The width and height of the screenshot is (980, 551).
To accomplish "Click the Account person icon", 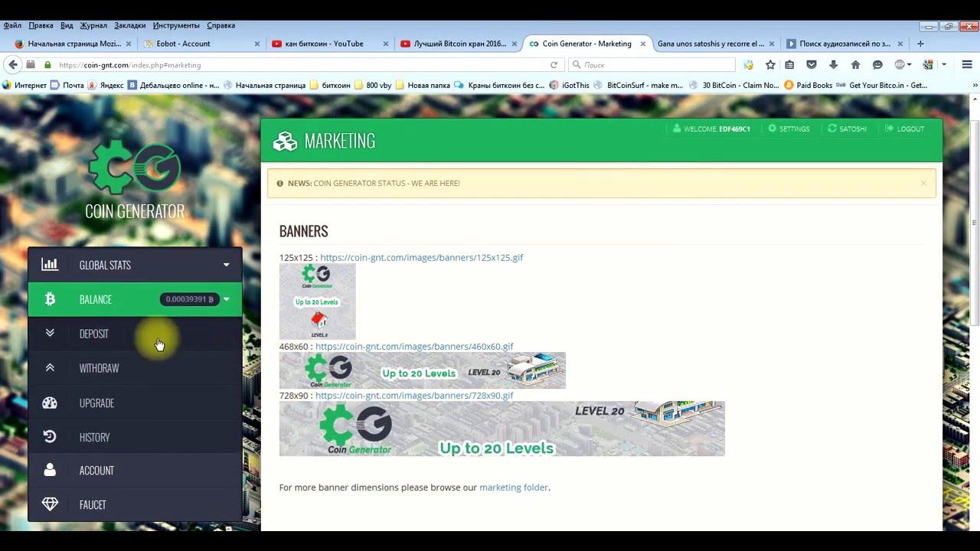I will (x=50, y=470).
